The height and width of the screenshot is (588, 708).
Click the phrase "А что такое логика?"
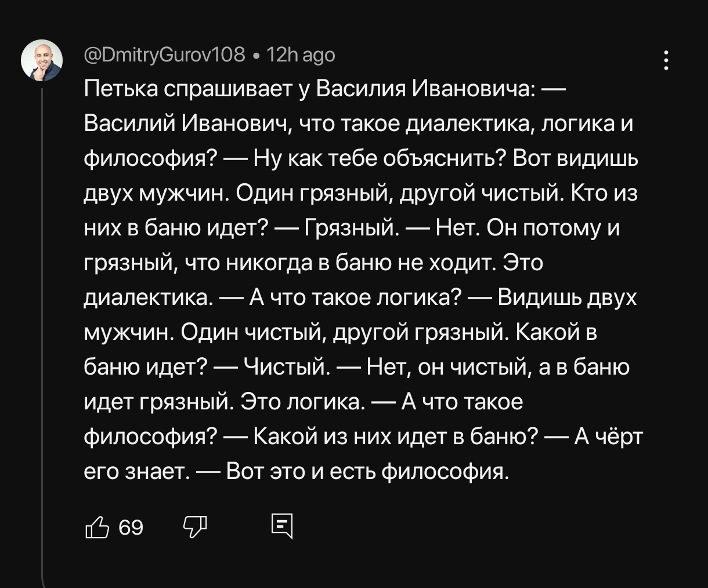pos(355,298)
